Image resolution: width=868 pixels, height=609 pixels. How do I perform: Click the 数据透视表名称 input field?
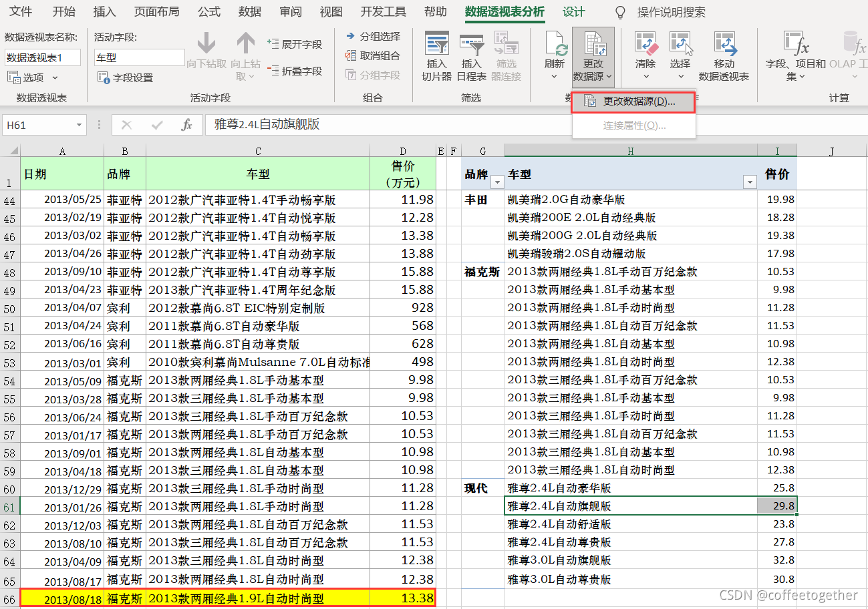(x=43, y=57)
